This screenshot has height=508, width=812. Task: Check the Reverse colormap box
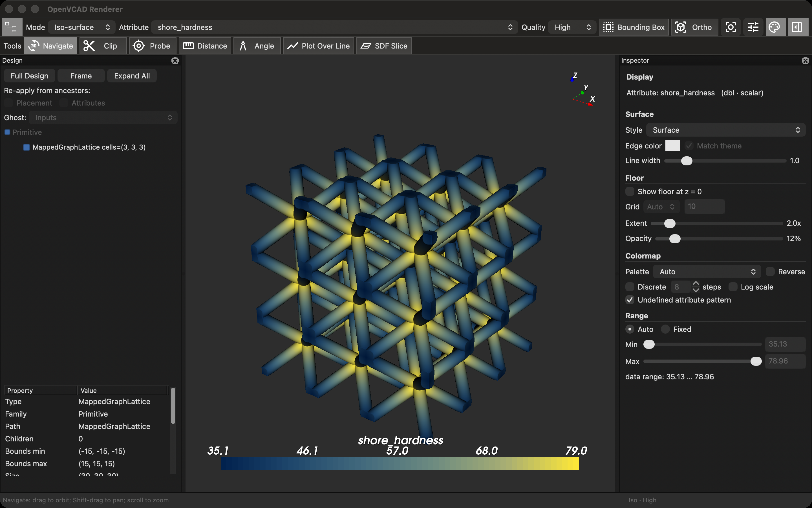click(770, 271)
